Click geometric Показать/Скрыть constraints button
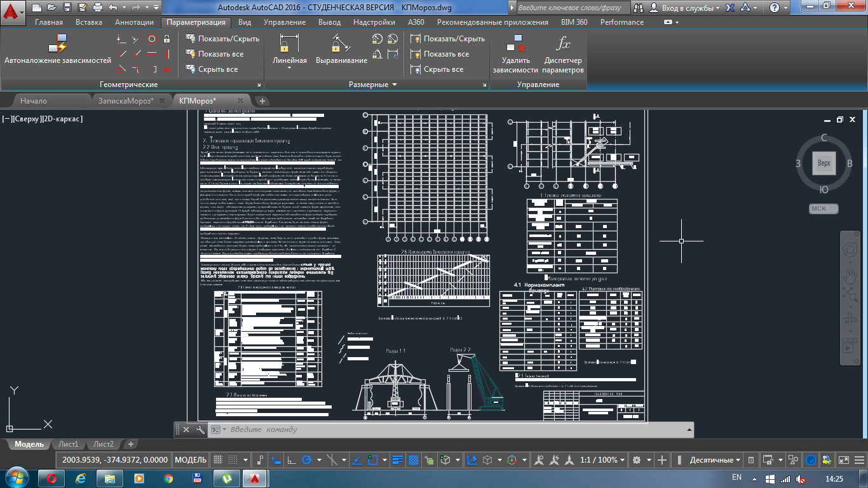Image resolution: width=868 pixels, height=488 pixels. pyautogui.click(x=222, y=39)
